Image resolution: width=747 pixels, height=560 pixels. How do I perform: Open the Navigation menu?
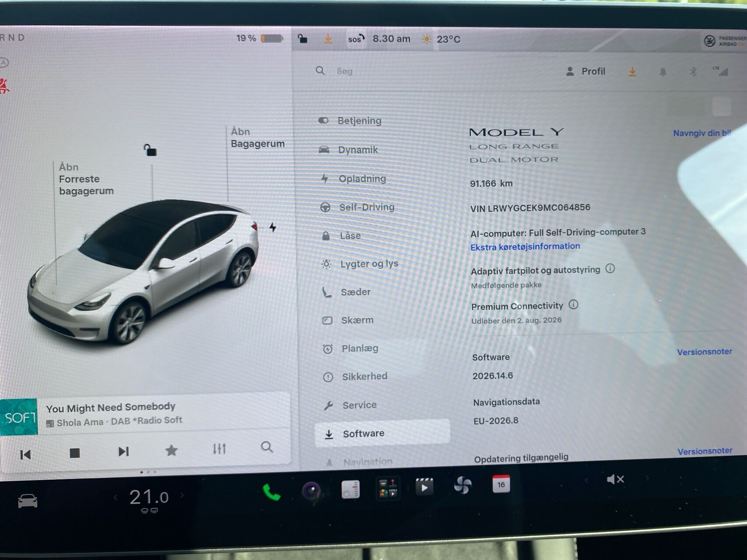359,462
